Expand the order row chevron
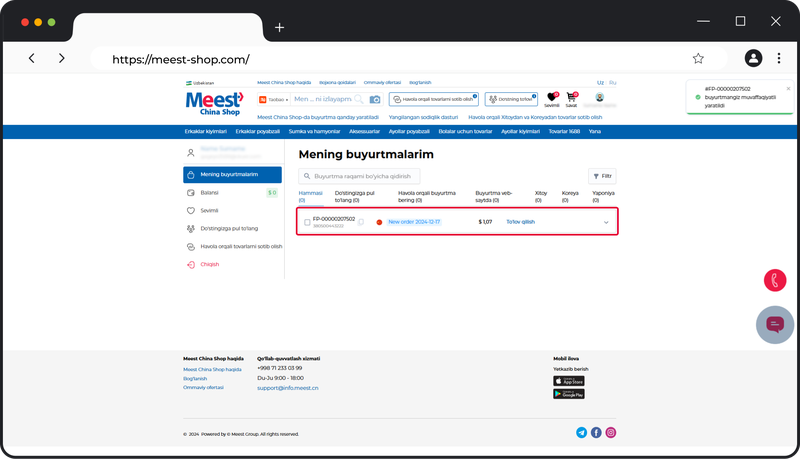Image resolution: width=800 pixels, height=459 pixels. pyautogui.click(x=605, y=222)
